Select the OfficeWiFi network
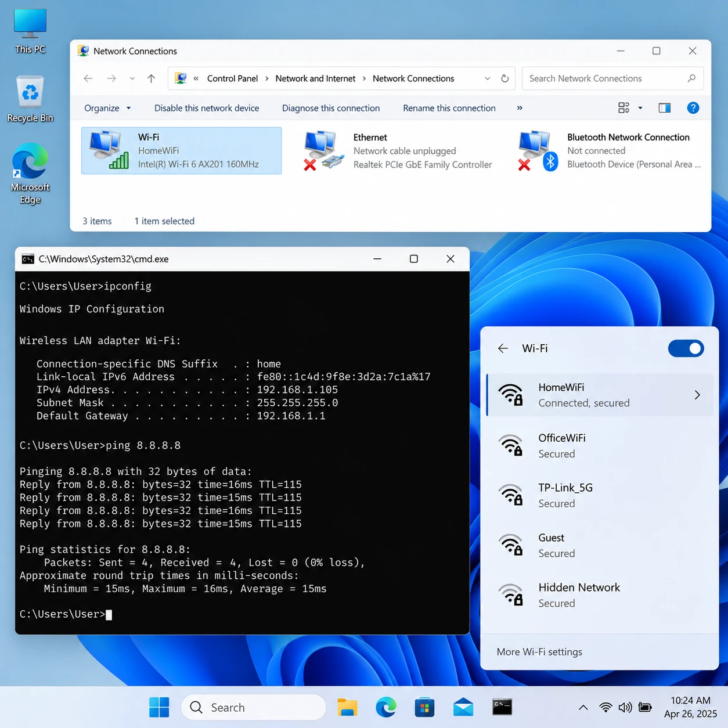The image size is (728, 728). click(x=600, y=445)
